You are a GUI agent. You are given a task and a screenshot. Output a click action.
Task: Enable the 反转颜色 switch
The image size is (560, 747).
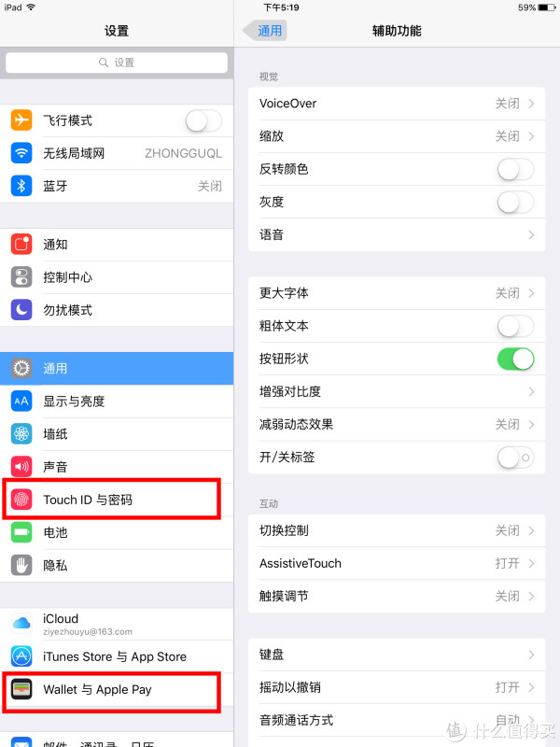pyautogui.click(x=516, y=169)
